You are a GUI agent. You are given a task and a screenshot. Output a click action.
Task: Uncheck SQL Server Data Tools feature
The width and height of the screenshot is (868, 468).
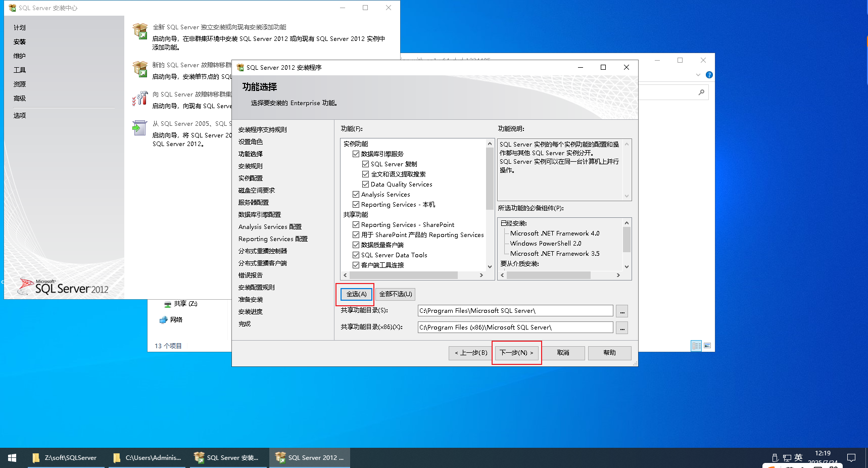pyautogui.click(x=356, y=255)
